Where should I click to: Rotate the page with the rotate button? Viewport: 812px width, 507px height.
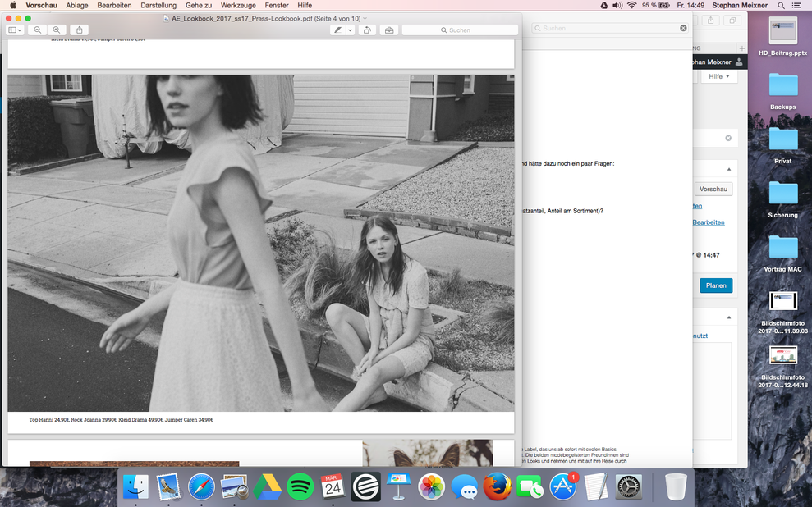367,30
